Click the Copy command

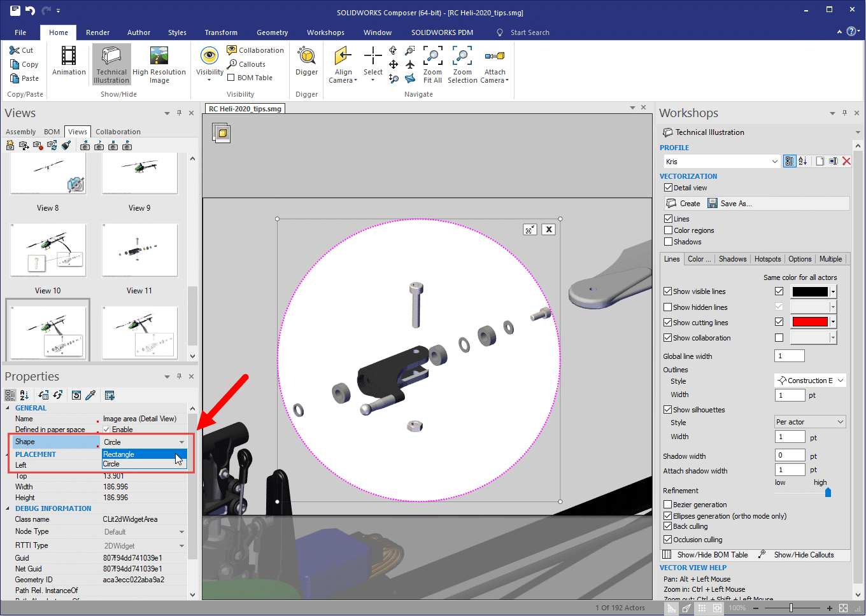coord(24,64)
